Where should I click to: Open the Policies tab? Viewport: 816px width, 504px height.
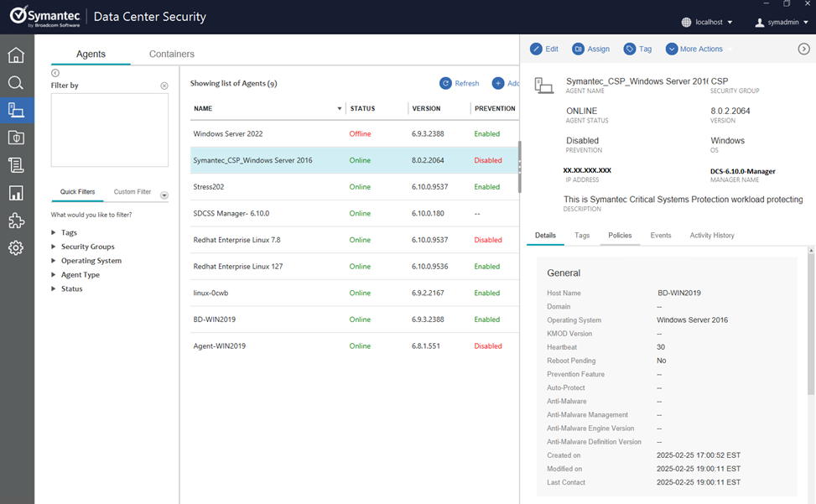[x=620, y=236]
